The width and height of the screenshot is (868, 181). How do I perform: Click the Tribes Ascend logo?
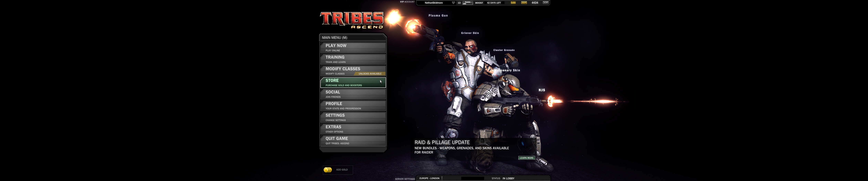(x=352, y=20)
